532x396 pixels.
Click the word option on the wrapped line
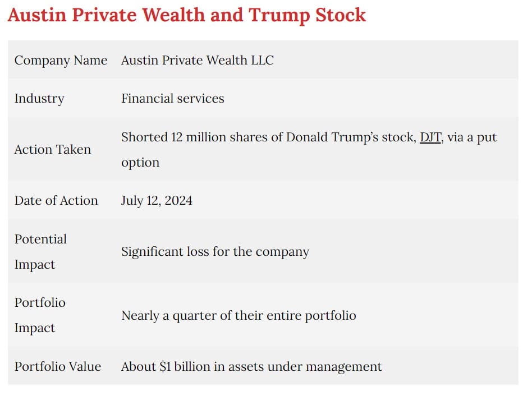pos(140,163)
